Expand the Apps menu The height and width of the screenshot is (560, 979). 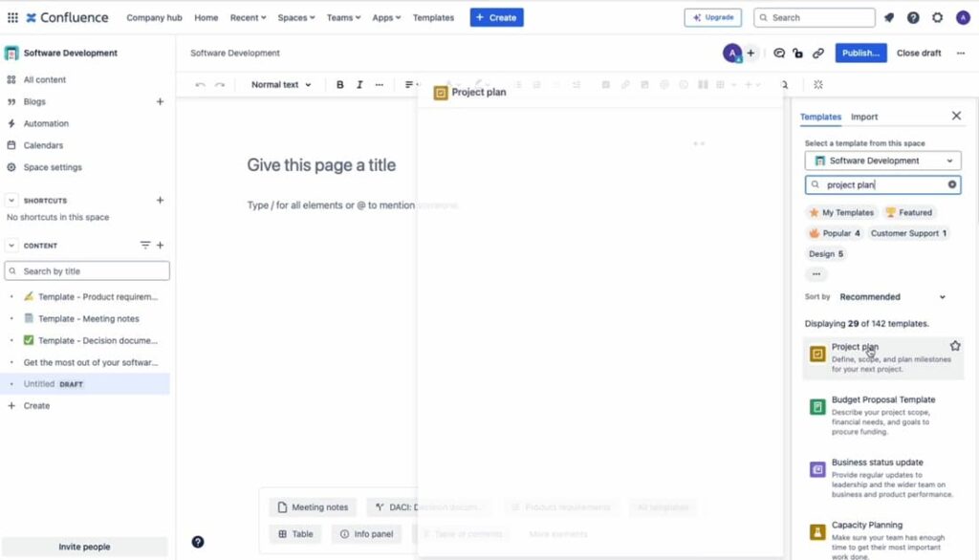click(386, 17)
